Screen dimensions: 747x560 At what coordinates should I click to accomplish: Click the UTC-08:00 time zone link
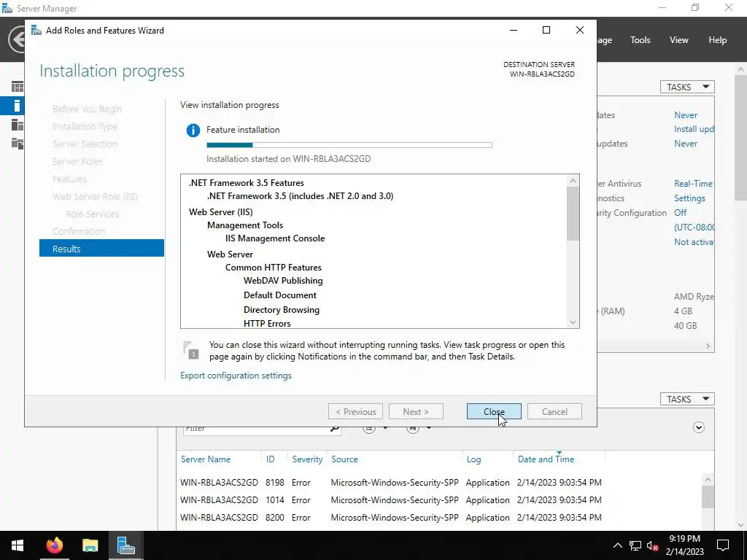[694, 227]
